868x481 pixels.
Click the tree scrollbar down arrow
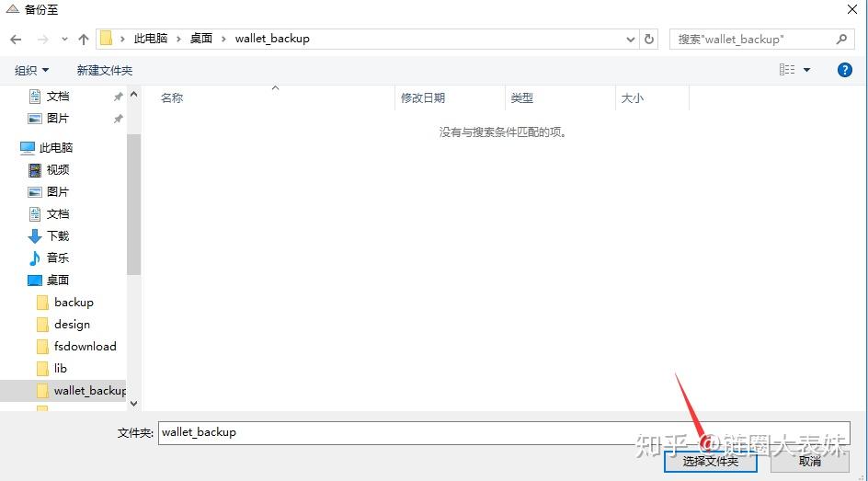coord(133,404)
